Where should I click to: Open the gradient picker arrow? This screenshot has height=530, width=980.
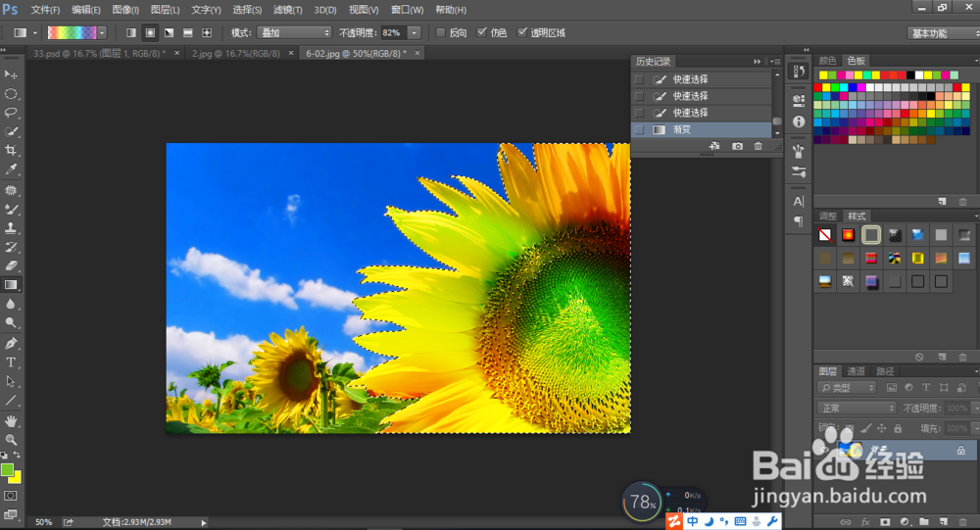click(102, 32)
